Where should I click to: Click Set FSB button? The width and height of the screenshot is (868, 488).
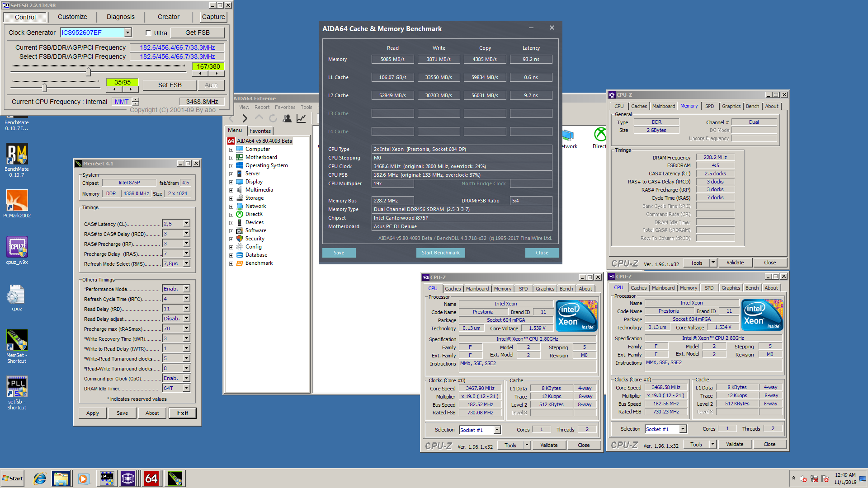170,85
